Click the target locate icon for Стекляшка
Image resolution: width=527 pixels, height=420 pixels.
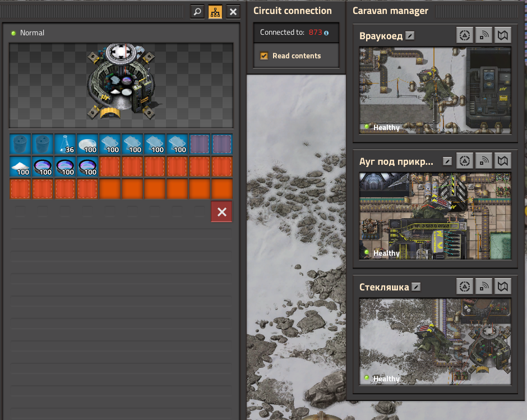tap(465, 287)
